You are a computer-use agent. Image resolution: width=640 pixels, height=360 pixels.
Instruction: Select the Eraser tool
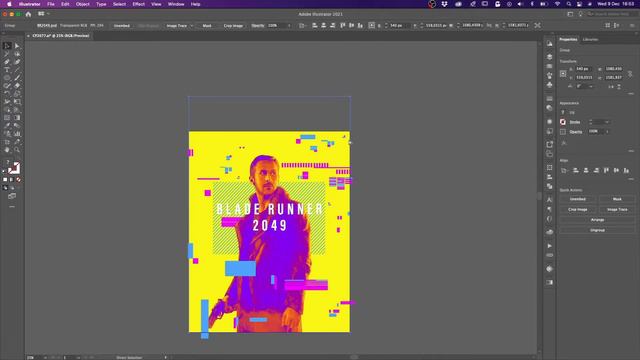(17, 86)
